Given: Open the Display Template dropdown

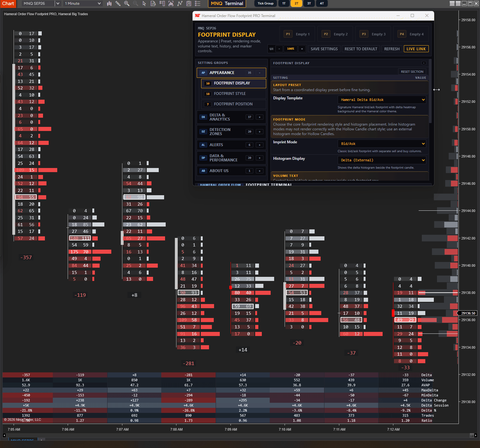Looking at the screenshot, I should tap(382, 100).
